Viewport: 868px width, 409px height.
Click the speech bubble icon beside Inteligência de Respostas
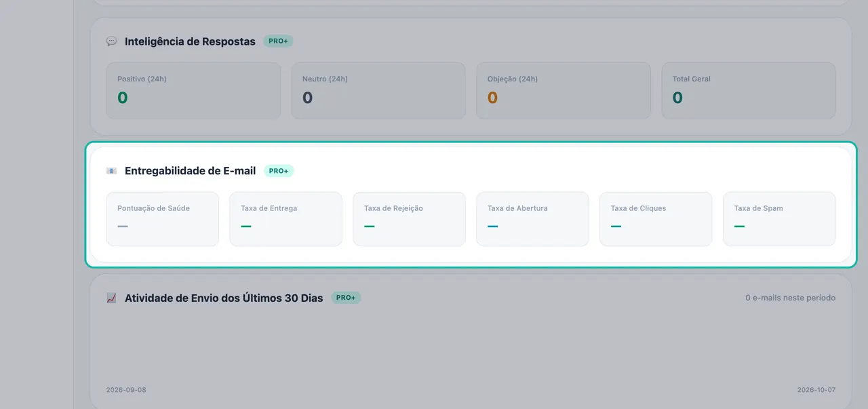(x=111, y=41)
